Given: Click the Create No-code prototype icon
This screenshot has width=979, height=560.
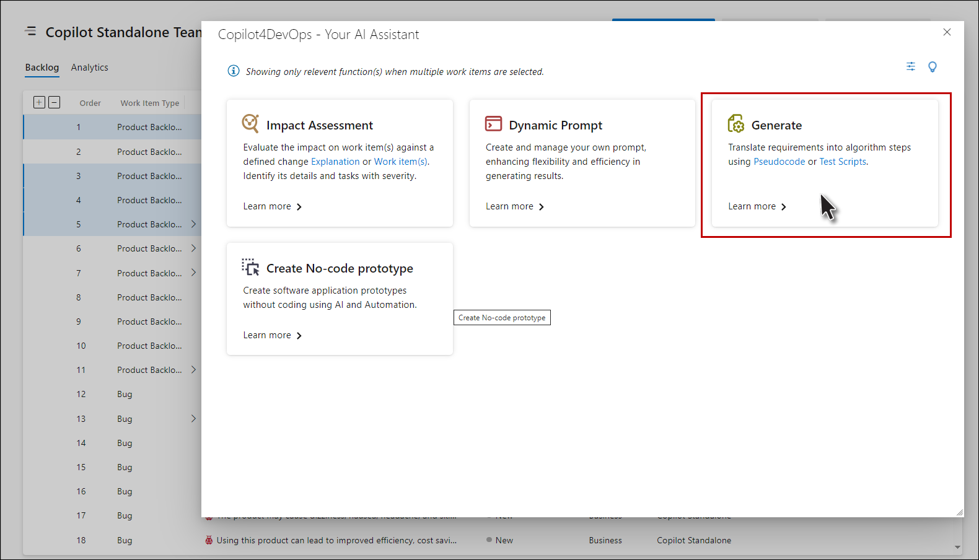Looking at the screenshot, I should pos(250,267).
